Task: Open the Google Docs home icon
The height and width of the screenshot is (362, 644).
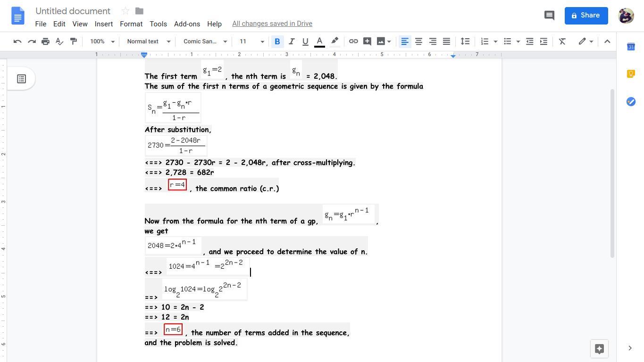Action: [17, 16]
